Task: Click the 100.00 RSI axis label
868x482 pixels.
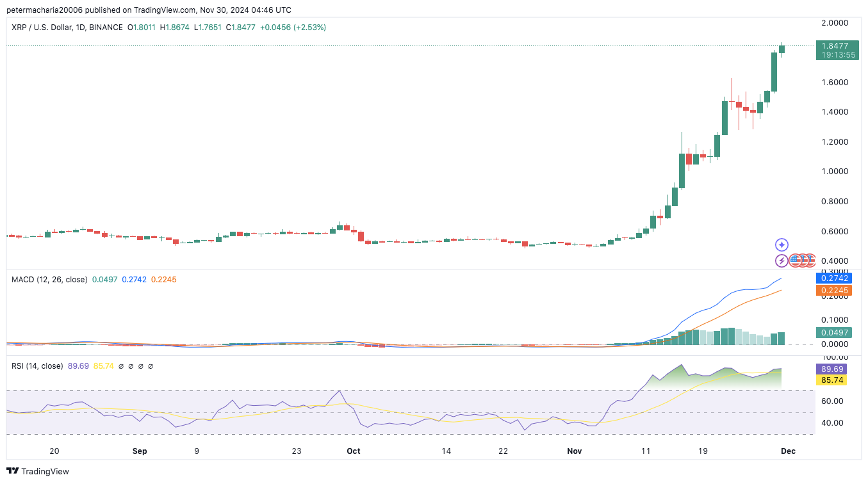Action: pyautogui.click(x=835, y=357)
